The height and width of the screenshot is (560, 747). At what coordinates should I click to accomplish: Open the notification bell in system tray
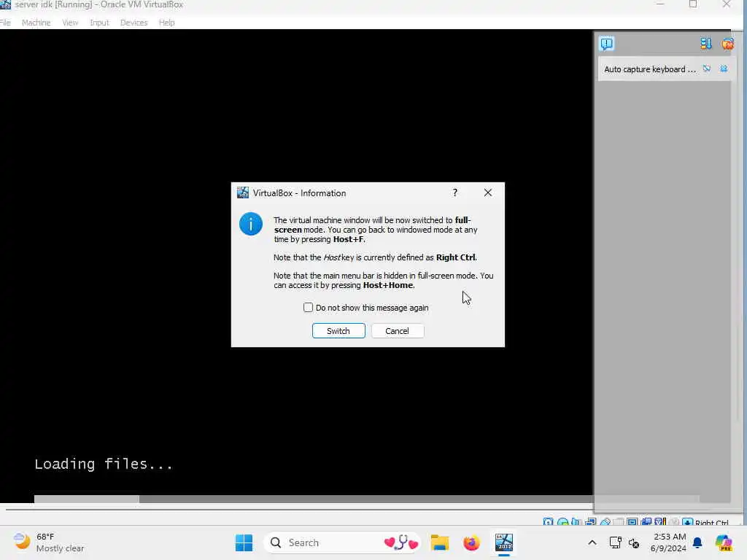point(697,542)
